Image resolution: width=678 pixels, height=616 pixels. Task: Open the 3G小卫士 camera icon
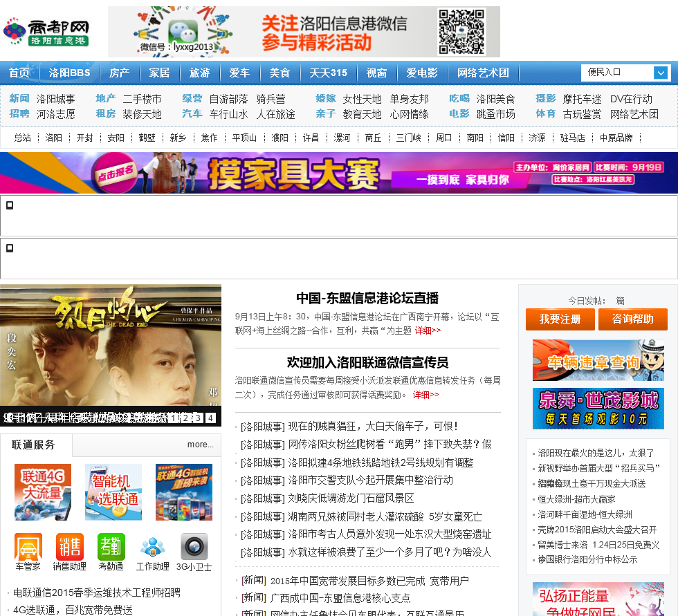pyautogui.click(x=194, y=546)
